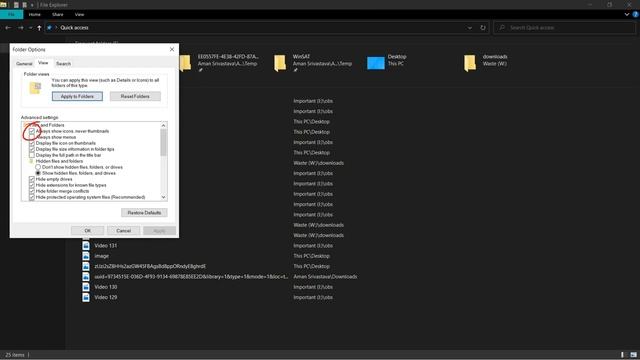Click the Search Quick access field
Screen dimensions: 640x360
pyautogui.click(x=565, y=28)
